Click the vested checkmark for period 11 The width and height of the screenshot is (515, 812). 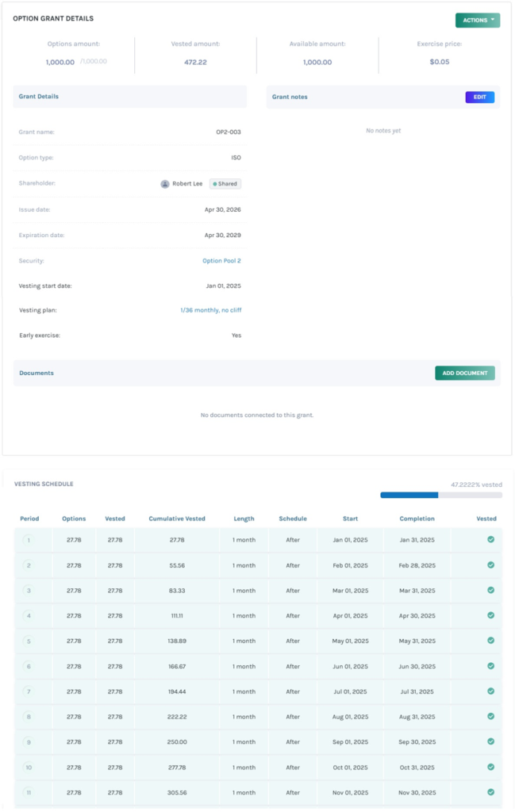[490, 792]
